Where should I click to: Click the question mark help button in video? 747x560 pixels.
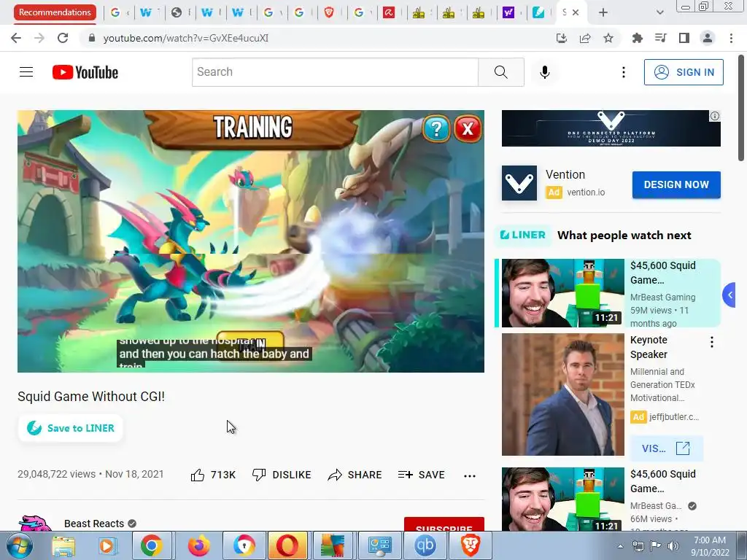[x=436, y=128]
